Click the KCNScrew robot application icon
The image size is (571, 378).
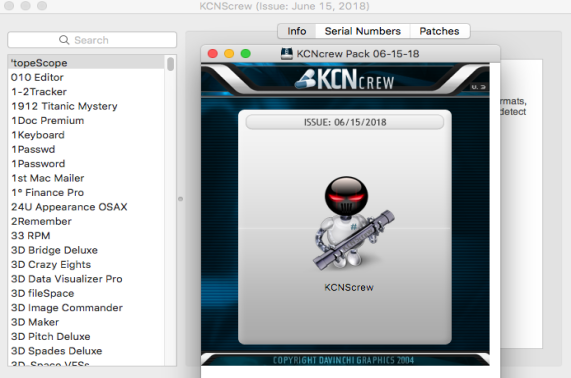(353, 224)
